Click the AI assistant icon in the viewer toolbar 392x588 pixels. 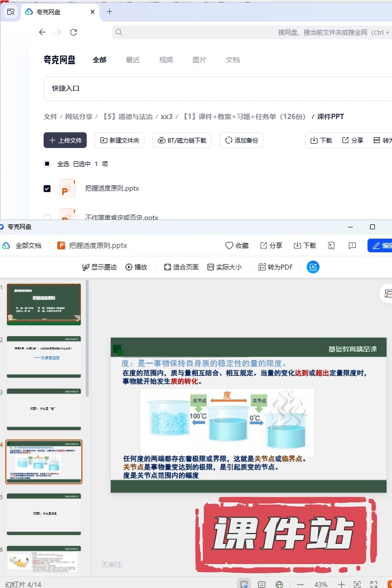(x=313, y=267)
